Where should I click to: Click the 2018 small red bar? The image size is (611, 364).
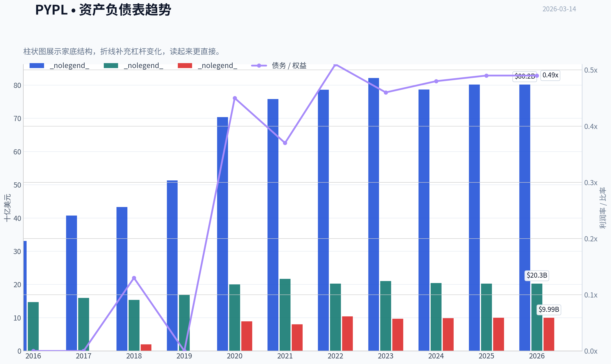(x=146, y=348)
